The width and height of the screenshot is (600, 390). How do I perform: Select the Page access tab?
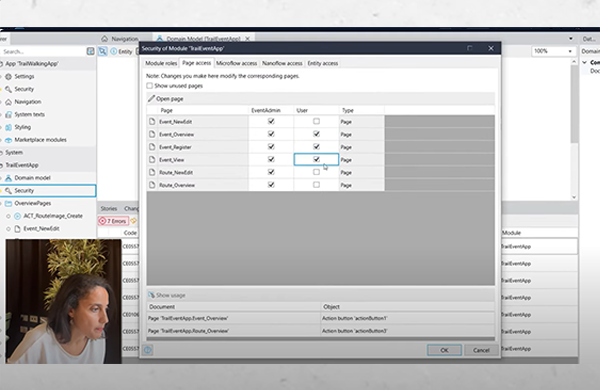pyautogui.click(x=196, y=63)
